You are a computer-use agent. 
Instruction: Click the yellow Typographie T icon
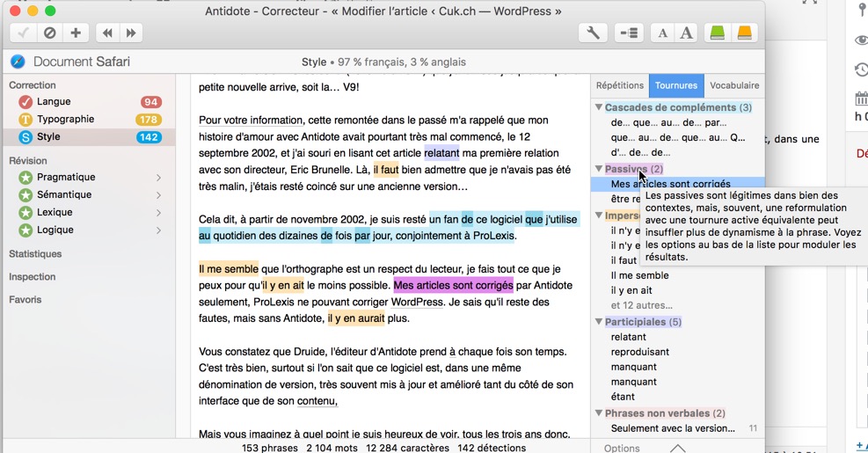[25, 119]
